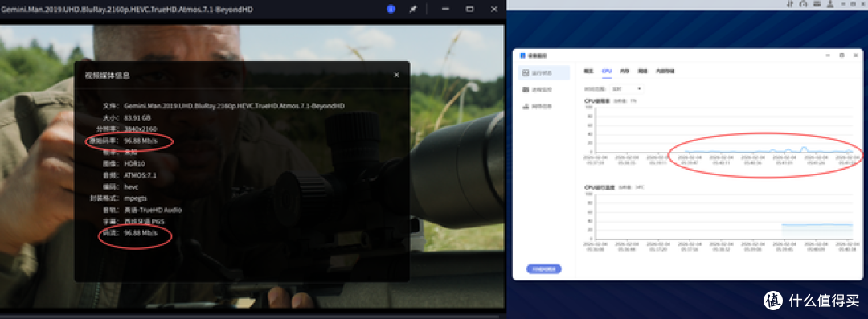Switch to the 内存 tab
This screenshot has height=319, width=868.
624,72
